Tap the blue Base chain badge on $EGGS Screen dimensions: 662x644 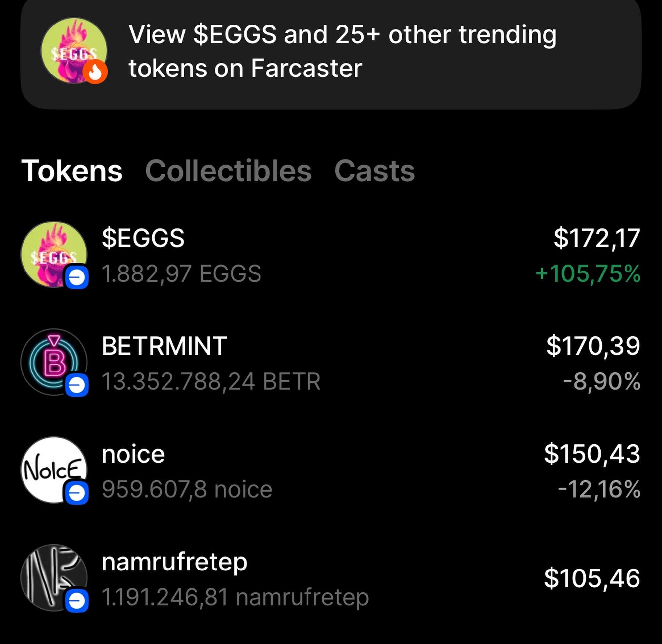[x=77, y=277]
